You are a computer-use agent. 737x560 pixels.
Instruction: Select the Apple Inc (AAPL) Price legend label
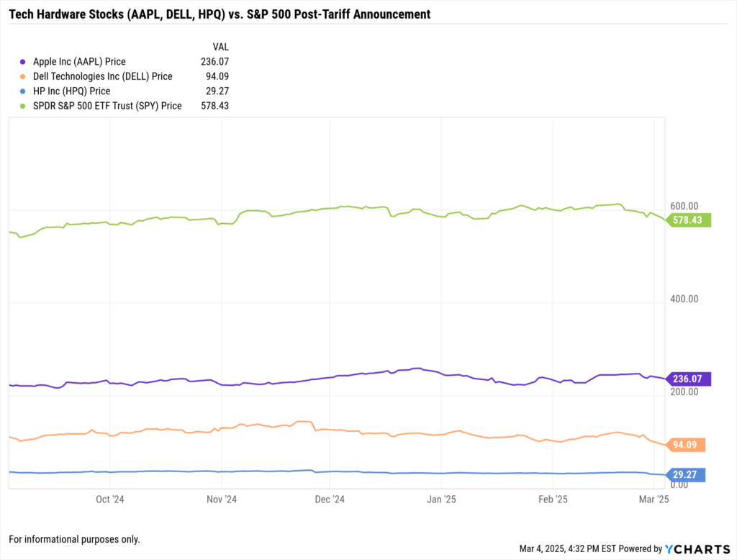(79, 62)
